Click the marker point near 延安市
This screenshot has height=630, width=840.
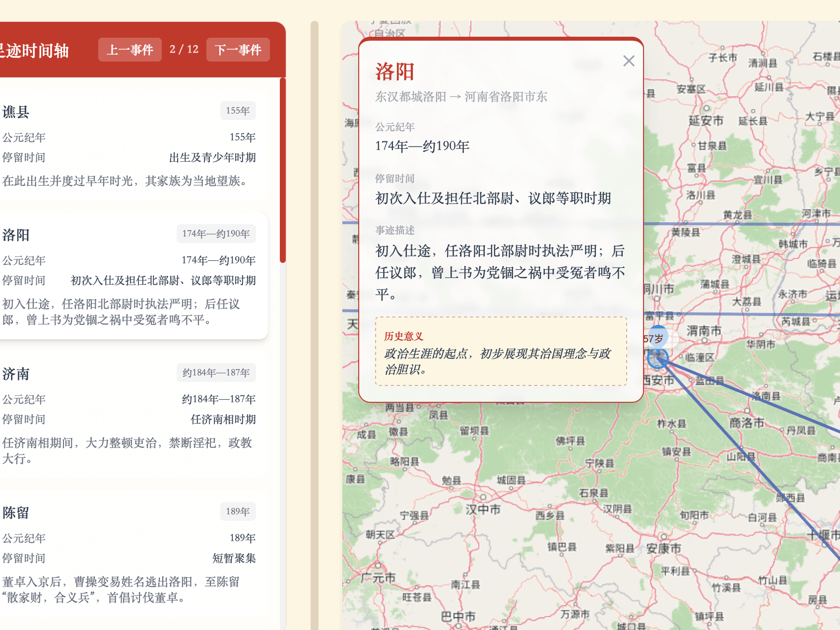click(707, 108)
